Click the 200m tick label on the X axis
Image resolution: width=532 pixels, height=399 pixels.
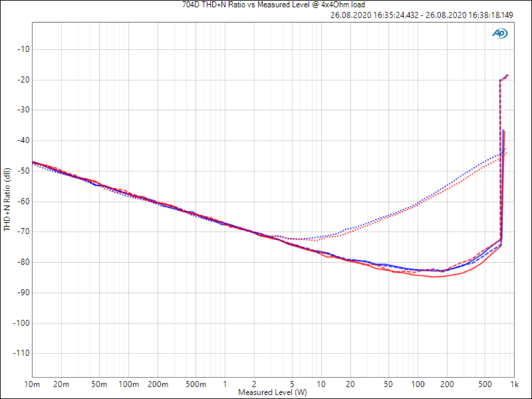[157, 384]
